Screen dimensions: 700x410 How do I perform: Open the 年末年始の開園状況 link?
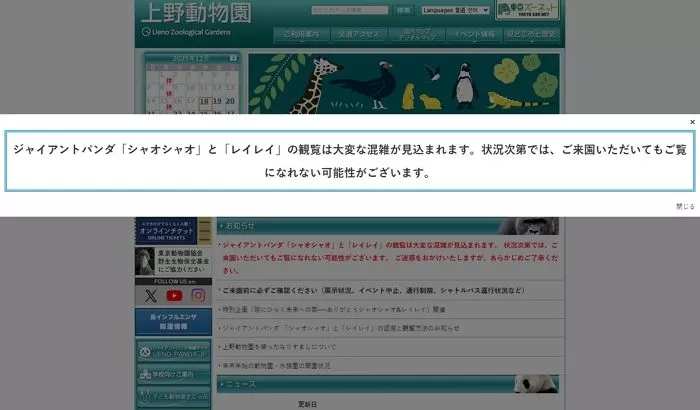276,365
